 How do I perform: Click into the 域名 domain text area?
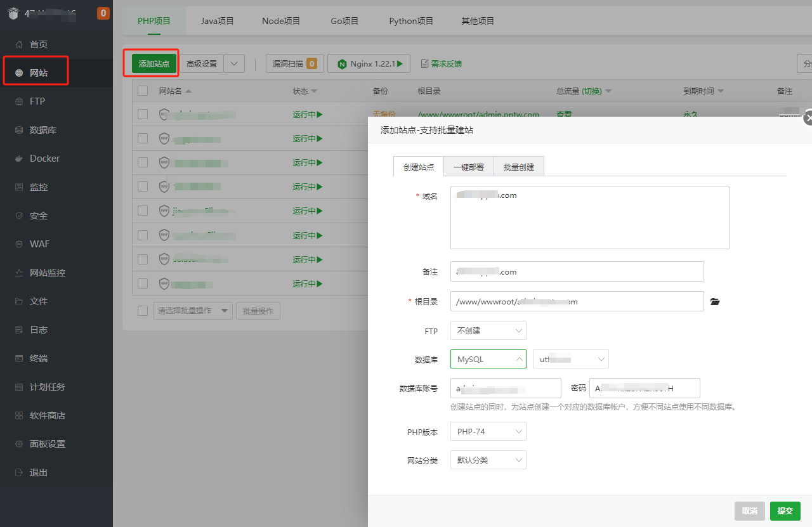point(589,218)
